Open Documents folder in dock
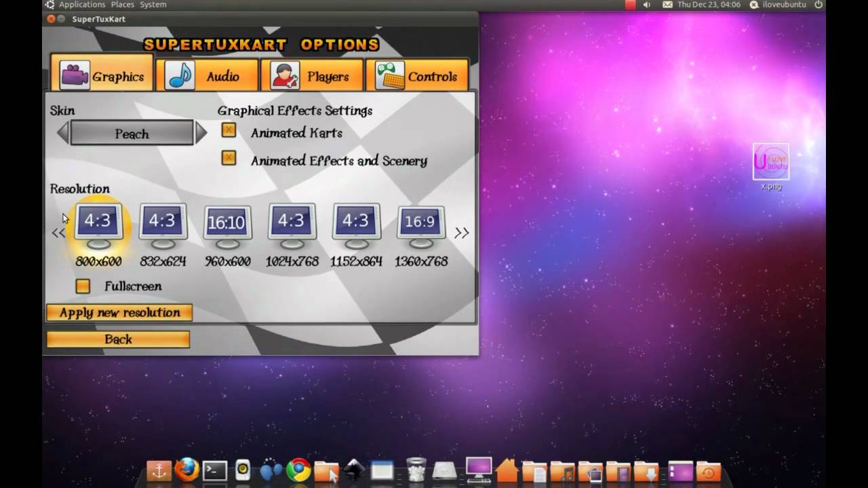The width and height of the screenshot is (868, 488). coord(534,471)
